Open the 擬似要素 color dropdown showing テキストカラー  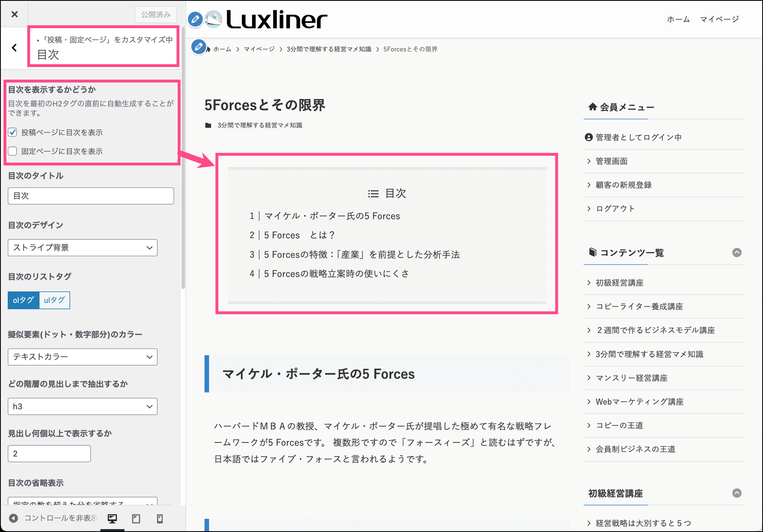[x=83, y=357]
